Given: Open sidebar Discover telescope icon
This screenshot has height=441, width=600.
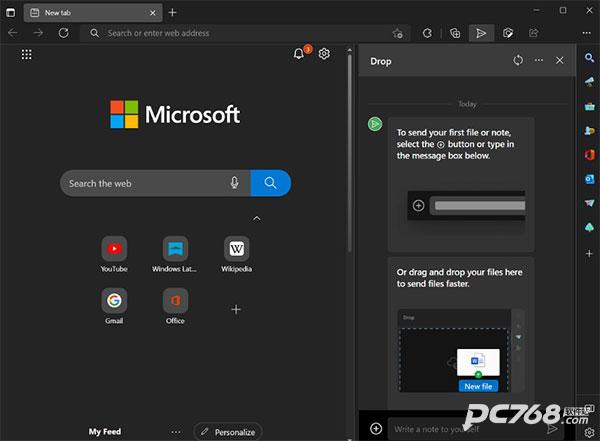Looking at the screenshot, I should [x=589, y=82].
